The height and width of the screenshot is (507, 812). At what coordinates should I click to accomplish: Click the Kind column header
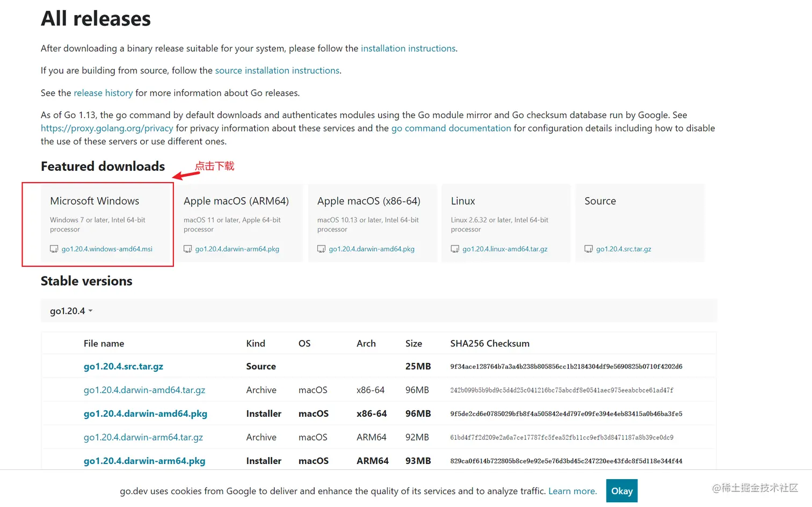[x=256, y=343]
